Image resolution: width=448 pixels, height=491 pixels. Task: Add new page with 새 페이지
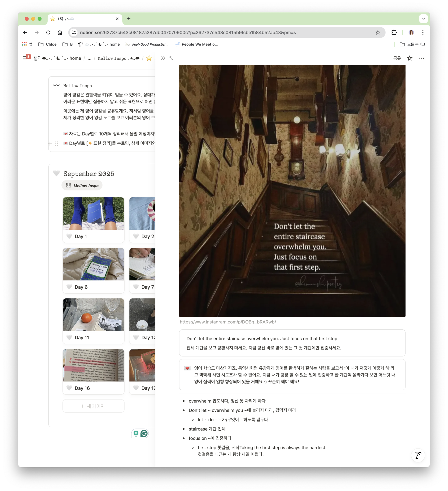point(93,406)
